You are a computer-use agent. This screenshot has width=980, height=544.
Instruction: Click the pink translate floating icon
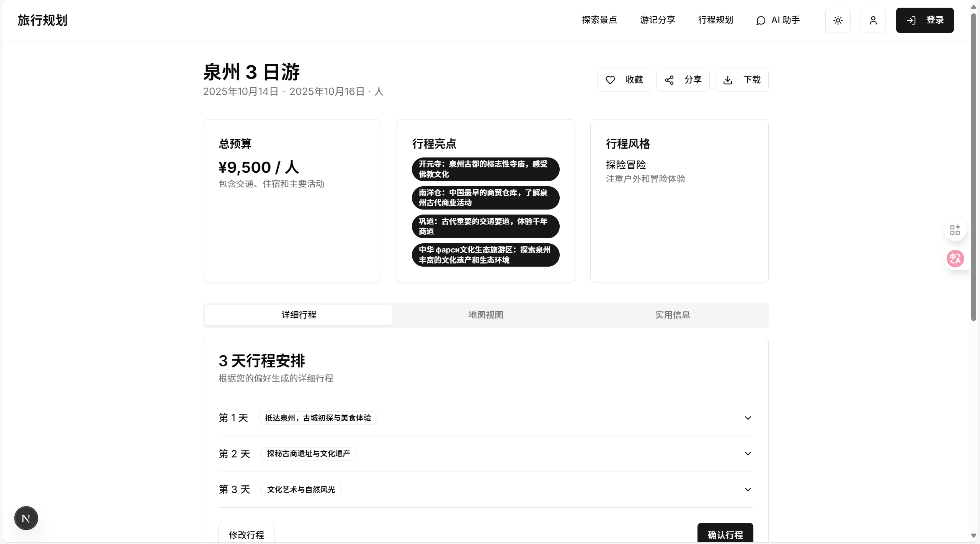pyautogui.click(x=955, y=259)
